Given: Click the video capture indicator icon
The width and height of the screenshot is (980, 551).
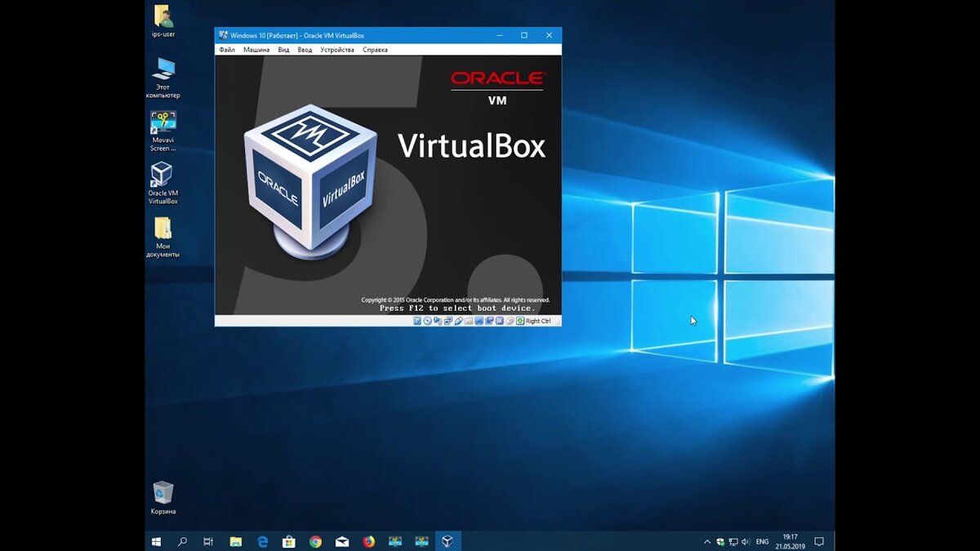Looking at the screenshot, I should pos(489,321).
